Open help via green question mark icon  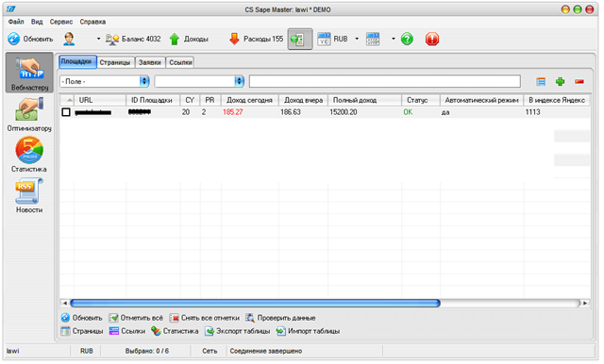[x=407, y=39]
